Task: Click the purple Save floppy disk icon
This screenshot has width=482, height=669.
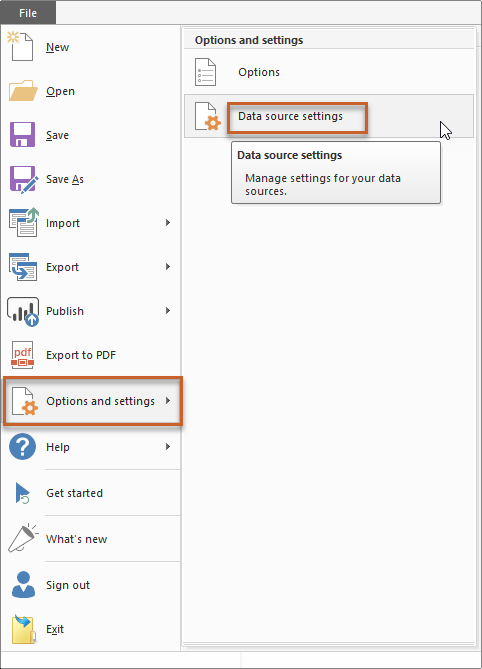Action: tap(22, 134)
